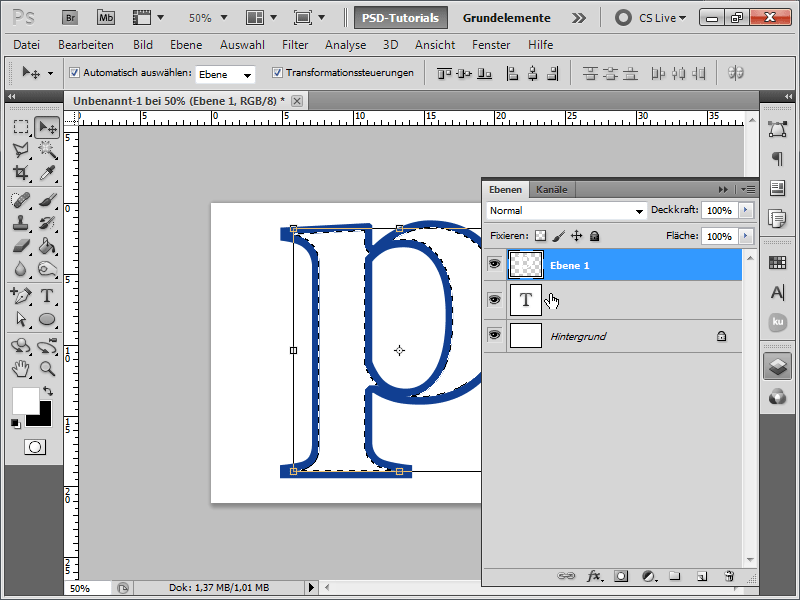Select the Paint Bucket tool
The height and width of the screenshot is (600, 800).
point(47,246)
